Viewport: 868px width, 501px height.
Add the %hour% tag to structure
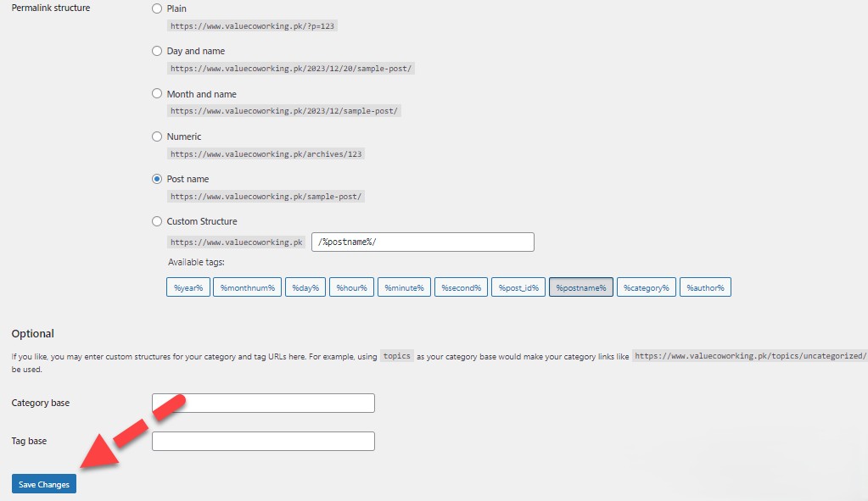351,287
